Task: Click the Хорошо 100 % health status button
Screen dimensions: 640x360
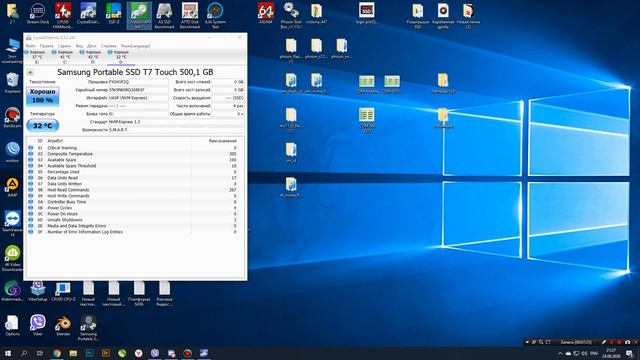Action: coord(42,96)
